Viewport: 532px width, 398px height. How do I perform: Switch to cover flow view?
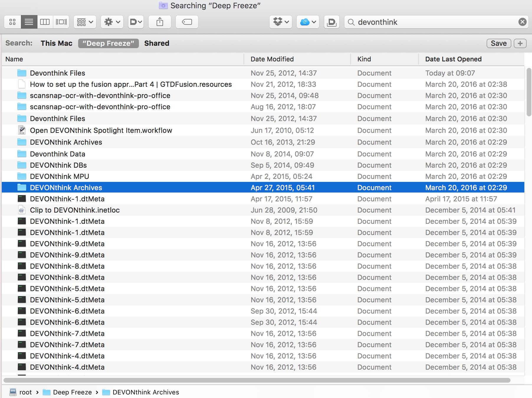tap(61, 22)
